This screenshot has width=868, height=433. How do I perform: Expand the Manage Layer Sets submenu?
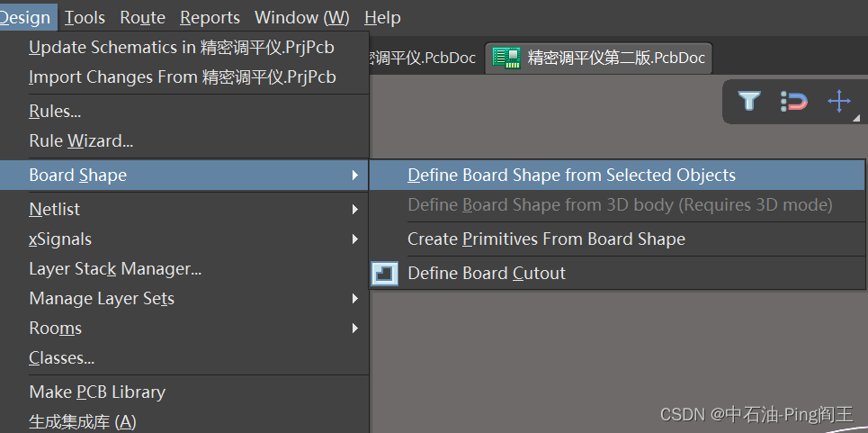tap(355, 299)
